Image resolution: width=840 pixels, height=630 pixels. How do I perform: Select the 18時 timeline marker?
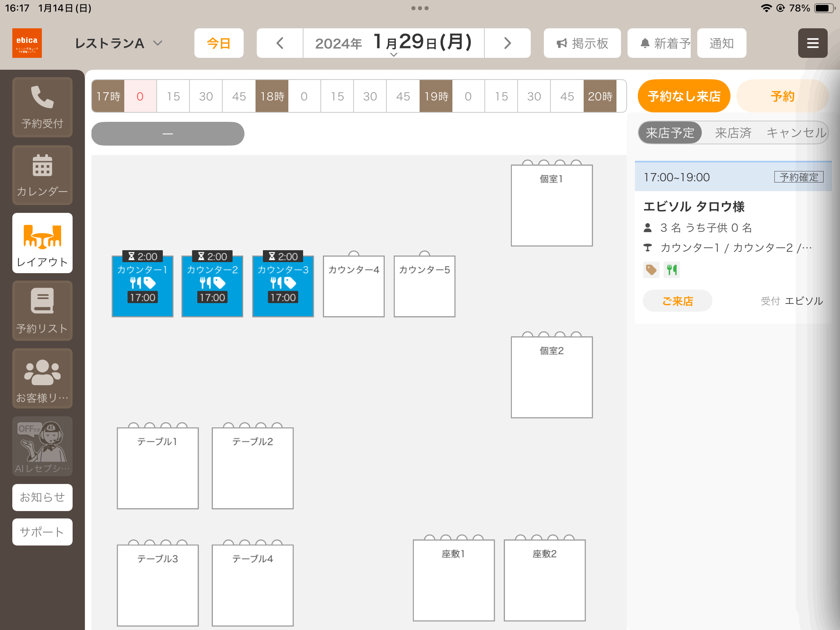(272, 96)
